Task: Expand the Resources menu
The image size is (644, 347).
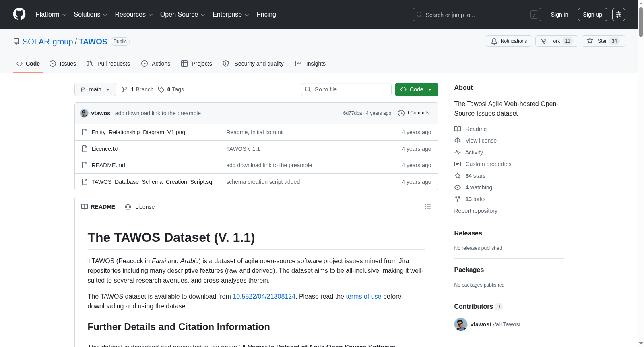Action: pos(134,15)
